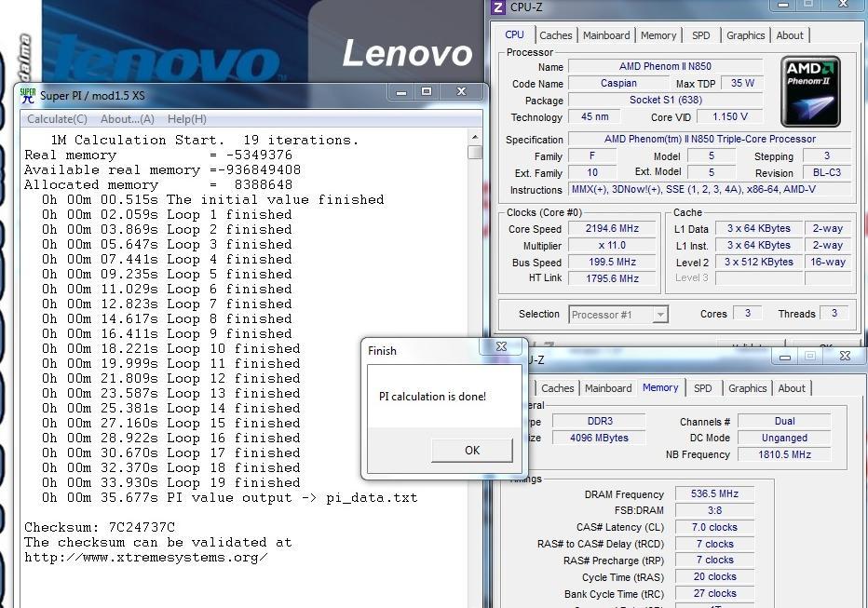Click the DRAM Frequency 536.5 MHz value
Image resolution: width=868 pixels, height=608 pixels.
714,493
